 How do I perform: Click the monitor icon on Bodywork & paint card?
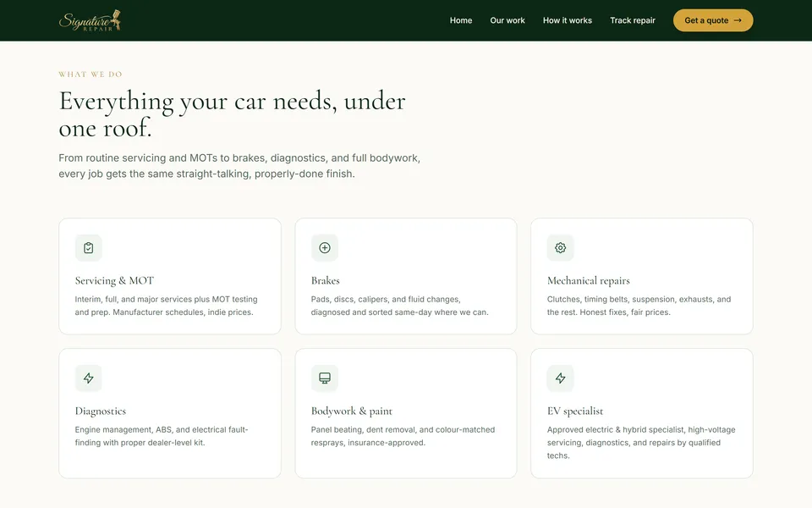point(325,378)
